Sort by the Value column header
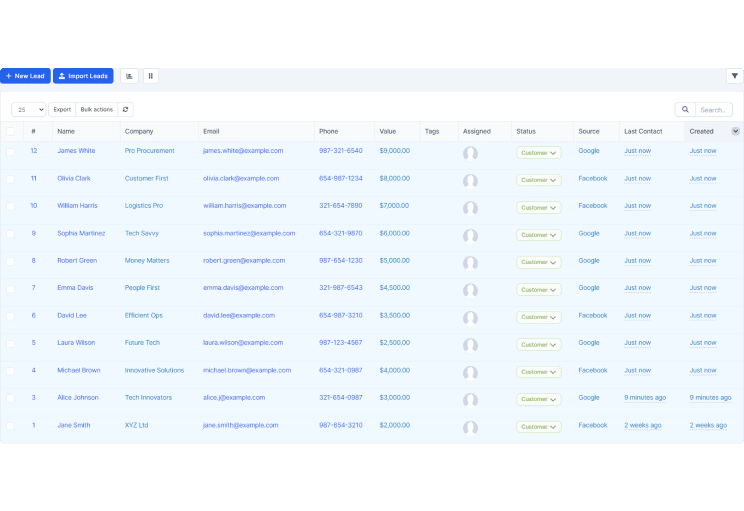Image resolution: width=744 pixels, height=511 pixels. tap(388, 131)
